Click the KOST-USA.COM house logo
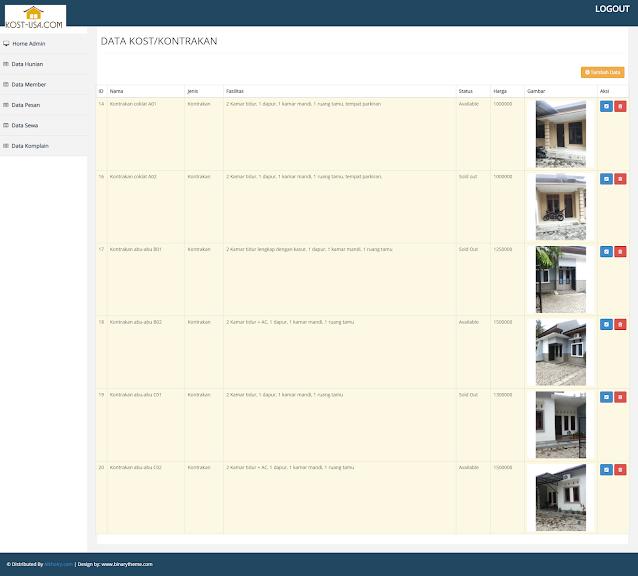Viewport: 638px width, 576px height. tap(35, 17)
